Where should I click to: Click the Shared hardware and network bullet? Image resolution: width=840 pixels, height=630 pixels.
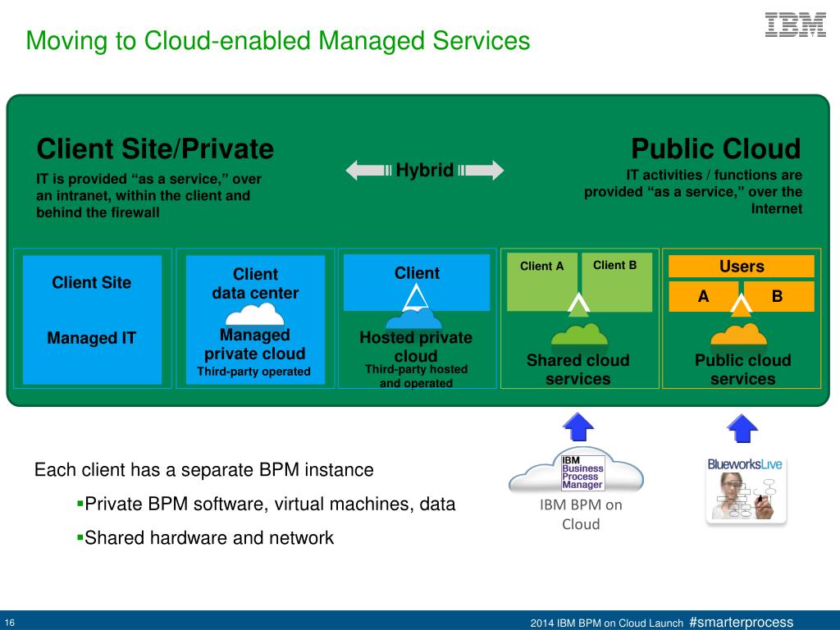205,538
